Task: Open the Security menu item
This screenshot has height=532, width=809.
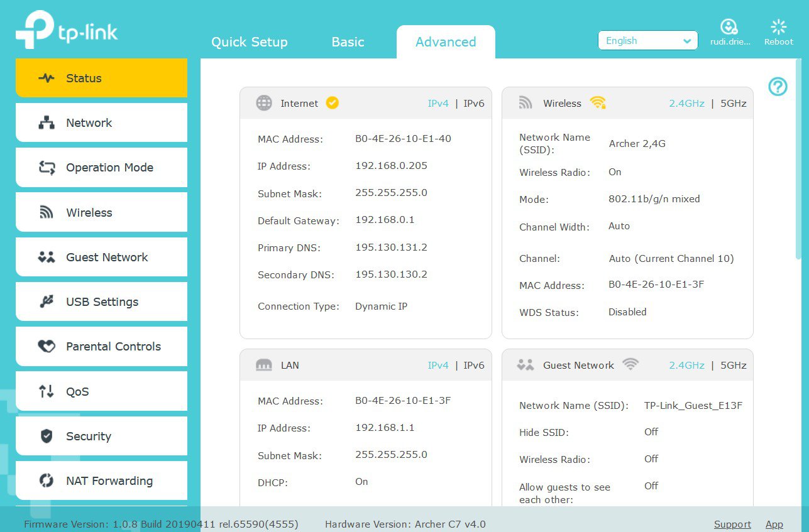Action: coord(101,436)
